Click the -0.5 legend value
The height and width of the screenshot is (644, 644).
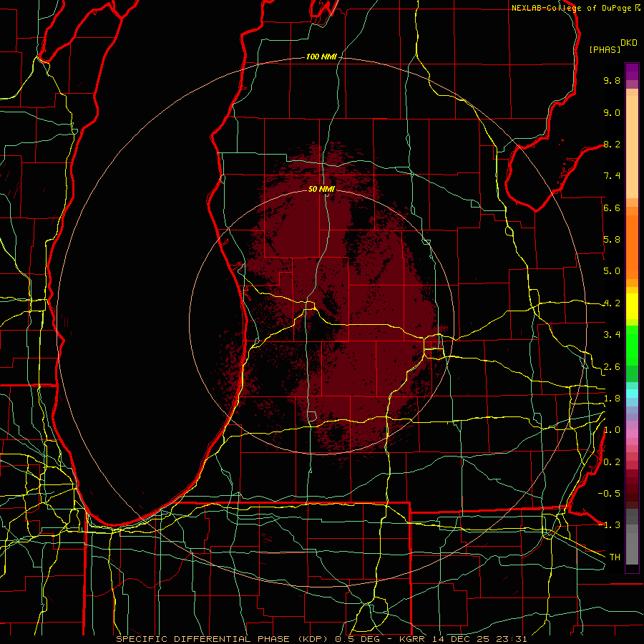(609, 494)
